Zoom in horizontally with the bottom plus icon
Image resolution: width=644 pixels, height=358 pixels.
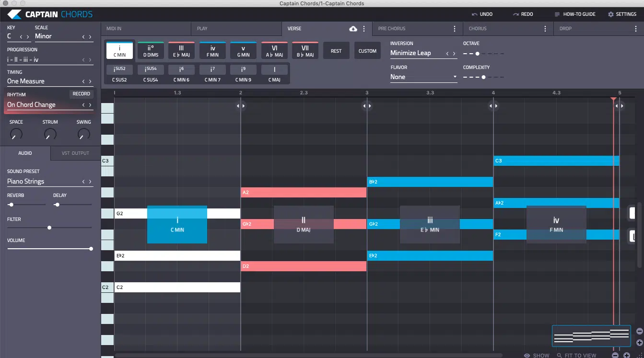click(x=627, y=355)
